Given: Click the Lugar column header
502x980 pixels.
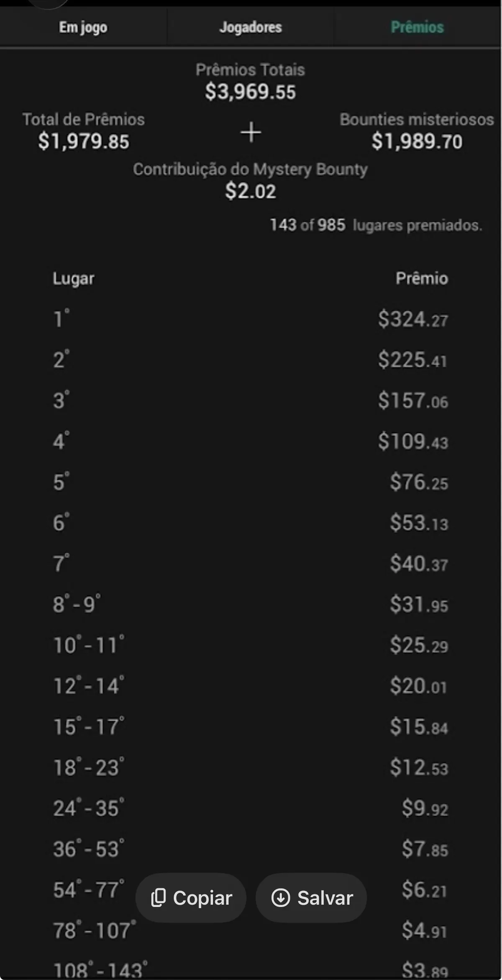Looking at the screenshot, I should click(x=74, y=279).
